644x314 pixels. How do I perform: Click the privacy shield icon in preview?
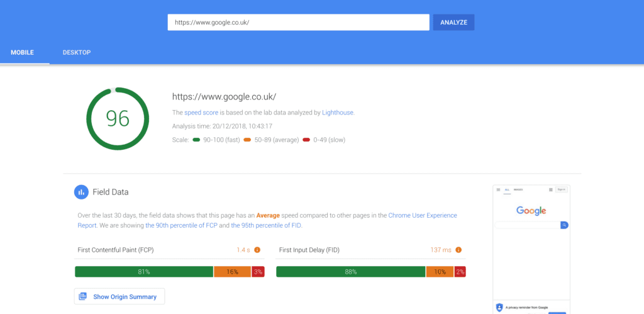(499, 308)
